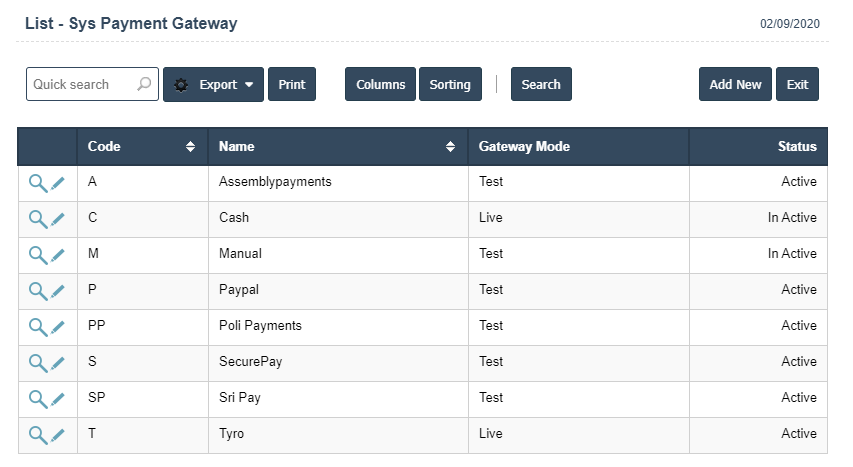Open the magnifier icon on Sri Pay row

(37, 399)
